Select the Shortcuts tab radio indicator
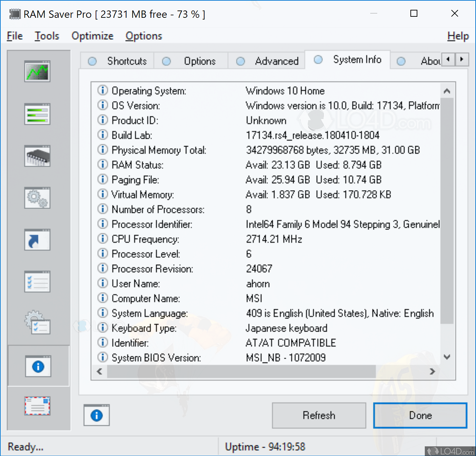Viewport: 476px width, 456px height. (92, 61)
